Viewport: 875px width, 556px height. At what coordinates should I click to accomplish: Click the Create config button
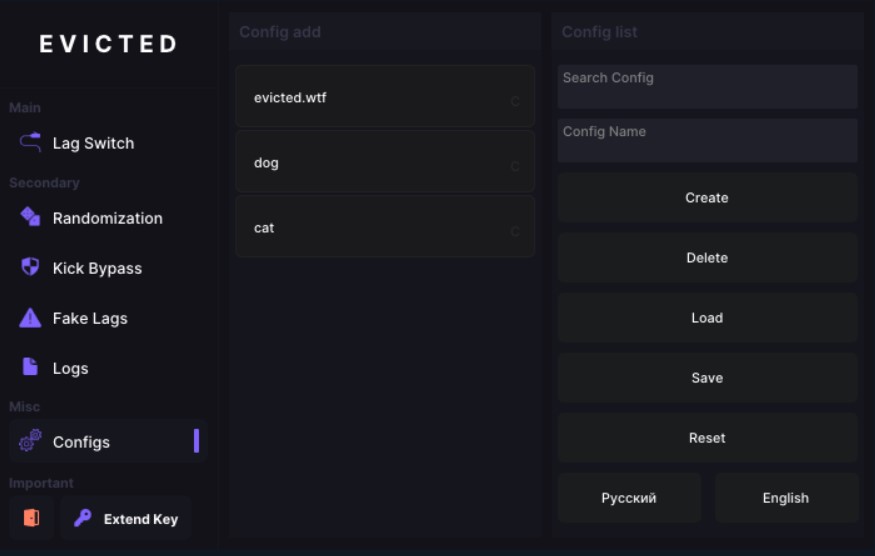tap(707, 198)
